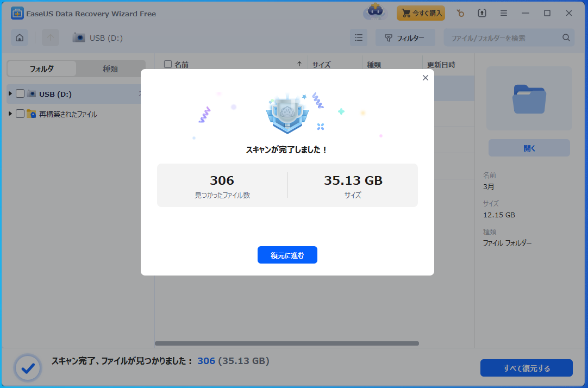Screen dimensions: 588x388
Task: Open the robot assistant mascot icon
Action: [x=375, y=12]
